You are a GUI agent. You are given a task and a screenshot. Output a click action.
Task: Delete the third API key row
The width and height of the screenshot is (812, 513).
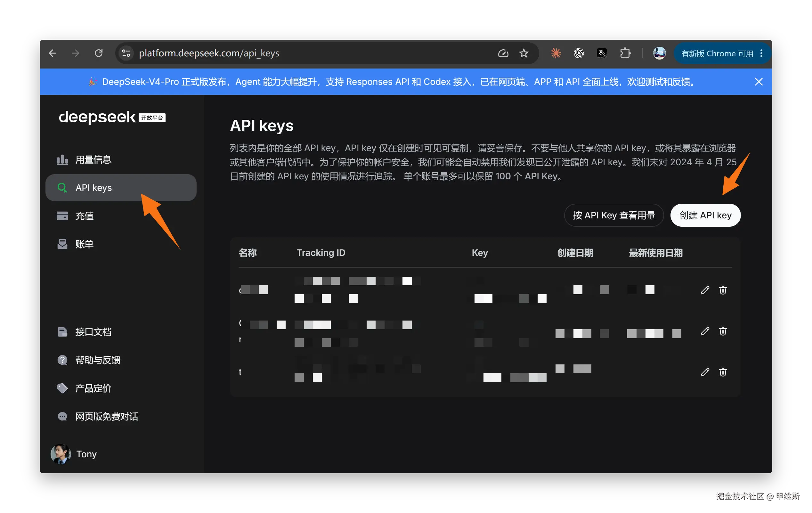(723, 372)
